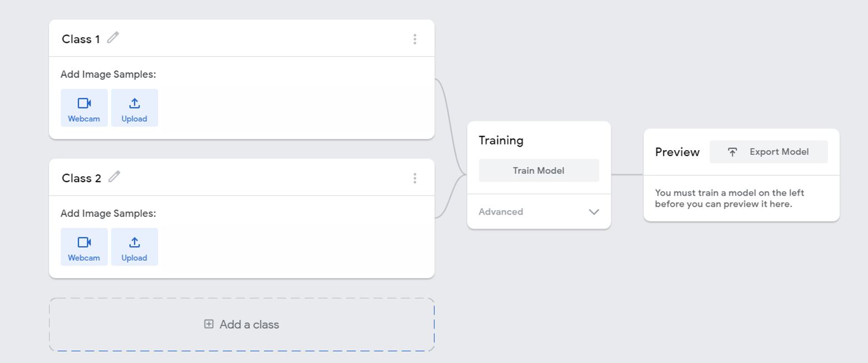This screenshot has height=363, width=868.
Task: Start Webcam capture for Class 1
Action: point(84,108)
